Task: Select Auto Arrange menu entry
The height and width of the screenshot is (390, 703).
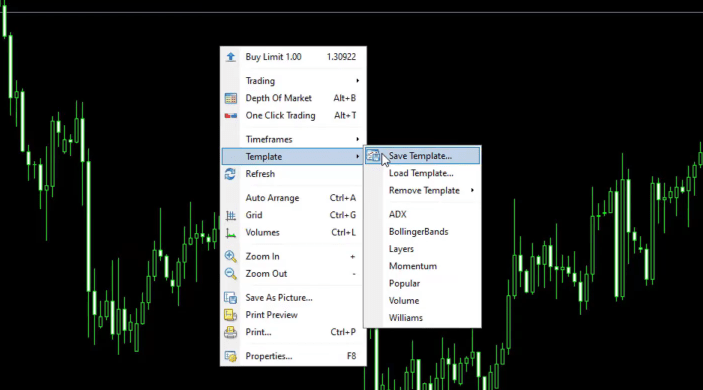Action: pyautogui.click(x=293, y=198)
